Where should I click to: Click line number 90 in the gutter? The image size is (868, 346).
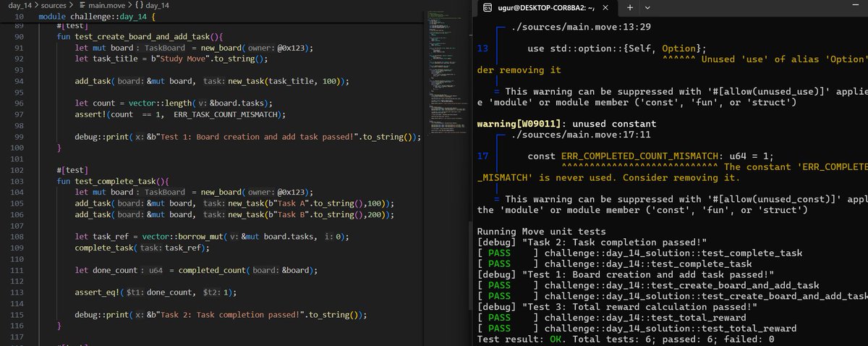pos(20,36)
